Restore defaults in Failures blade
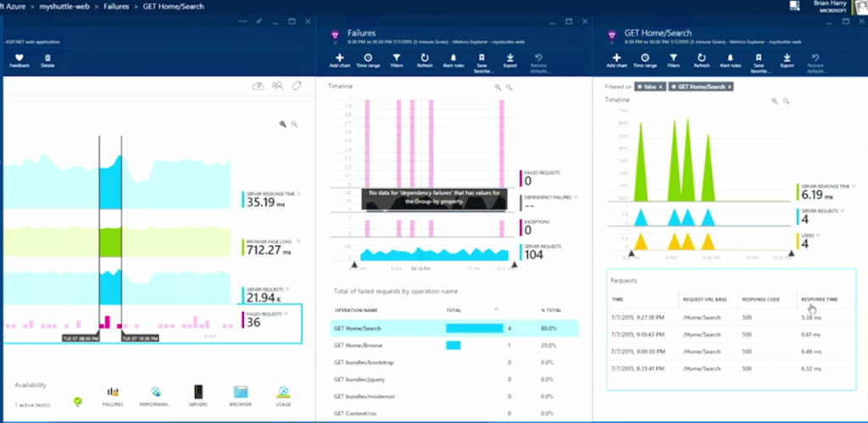 tap(538, 58)
